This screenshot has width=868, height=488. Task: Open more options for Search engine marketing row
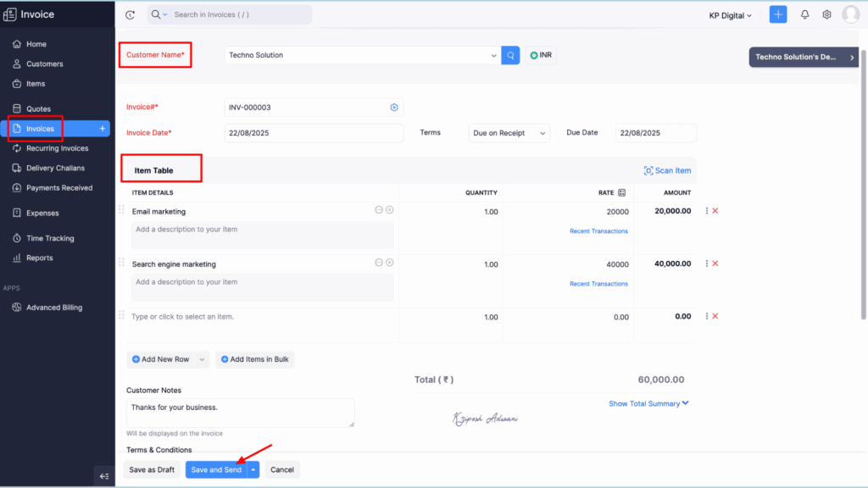coord(708,263)
